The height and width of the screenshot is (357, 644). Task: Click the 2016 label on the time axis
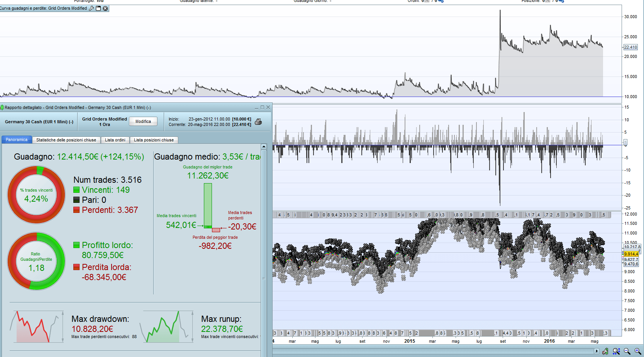(x=549, y=341)
